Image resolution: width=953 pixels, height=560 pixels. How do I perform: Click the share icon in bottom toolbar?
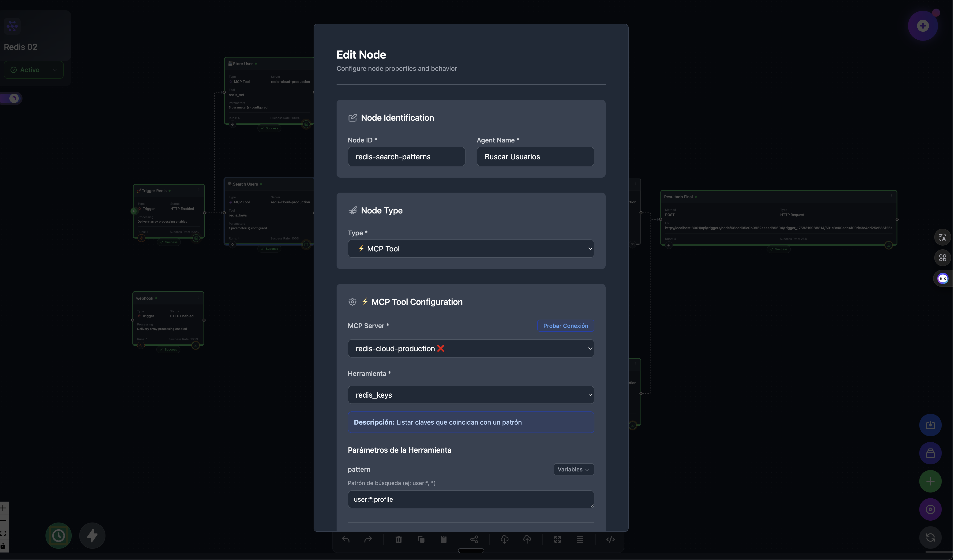(474, 539)
